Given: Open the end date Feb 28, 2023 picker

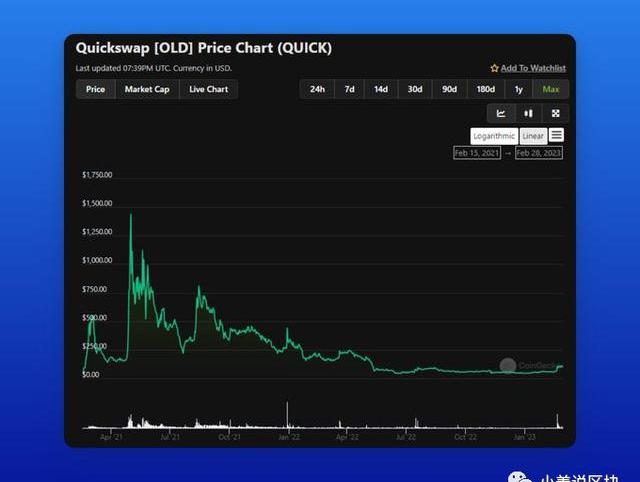Looking at the screenshot, I should [538, 153].
